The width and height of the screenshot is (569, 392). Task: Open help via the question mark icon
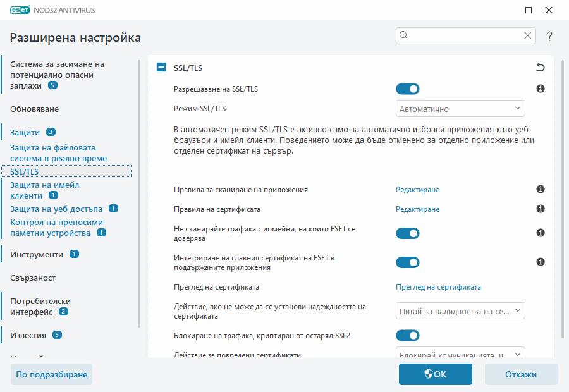click(549, 36)
